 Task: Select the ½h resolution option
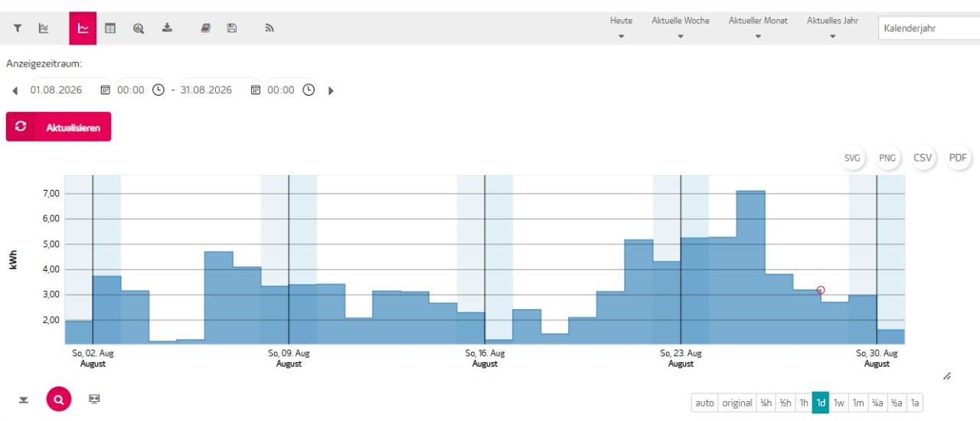point(785,403)
